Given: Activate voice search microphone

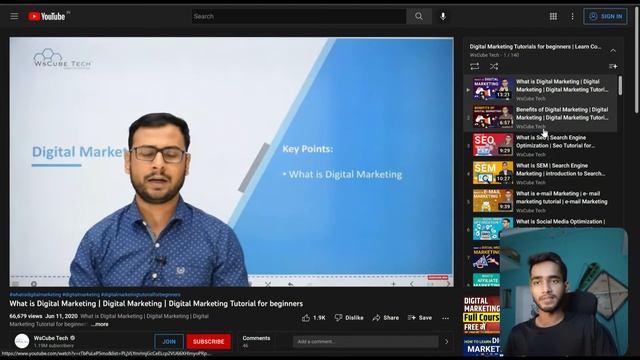Looking at the screenshot, I should [443, 16].
